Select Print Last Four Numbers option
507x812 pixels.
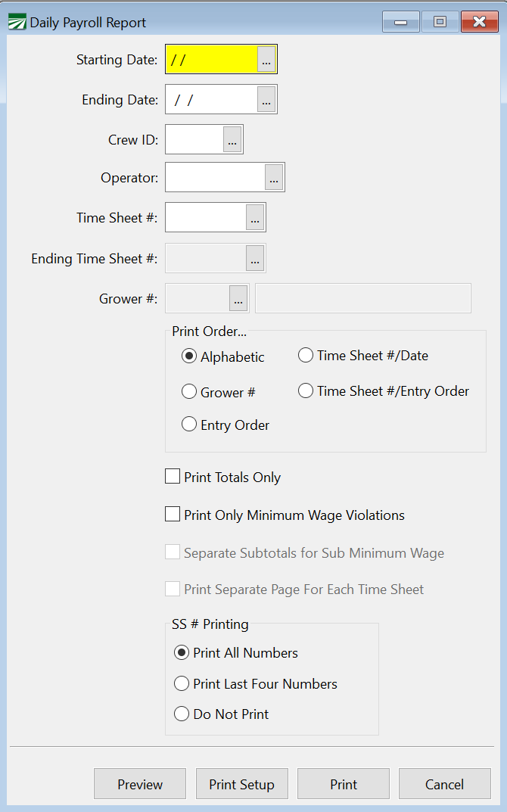click(182, 683)
